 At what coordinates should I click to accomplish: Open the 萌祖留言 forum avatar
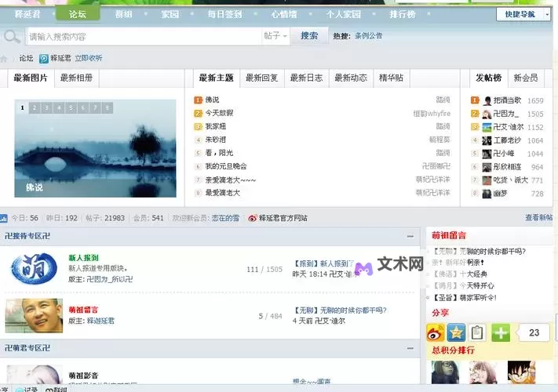click(x=34, y=315)
